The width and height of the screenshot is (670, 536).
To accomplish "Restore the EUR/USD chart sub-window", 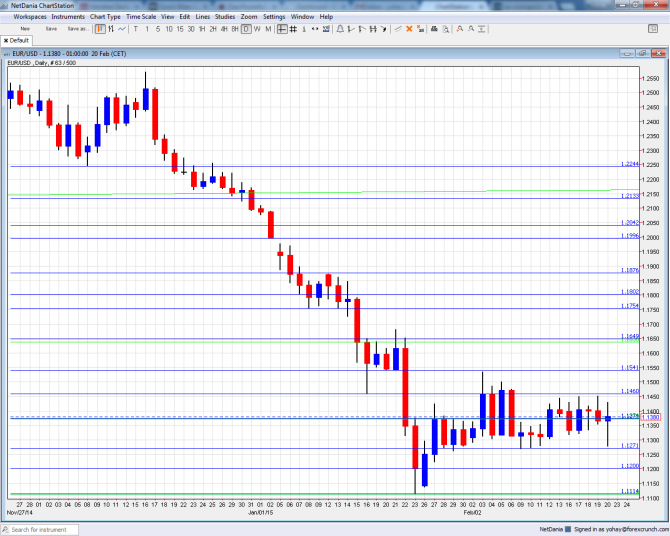I will coord(643,53).
